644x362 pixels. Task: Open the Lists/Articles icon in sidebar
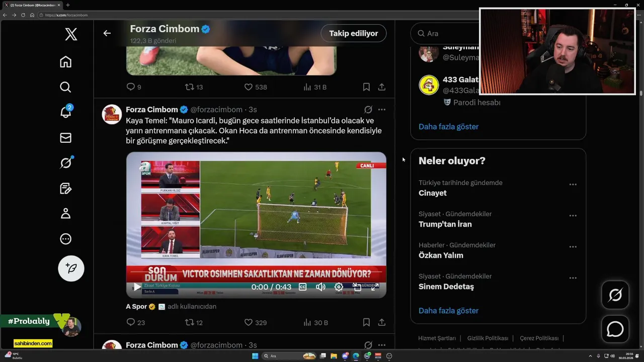tap(65, 189)
